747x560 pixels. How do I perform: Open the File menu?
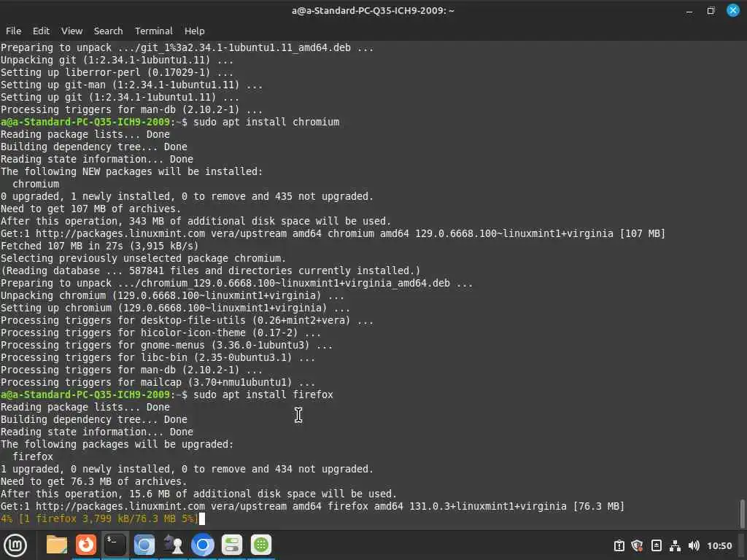coord(13,31)
